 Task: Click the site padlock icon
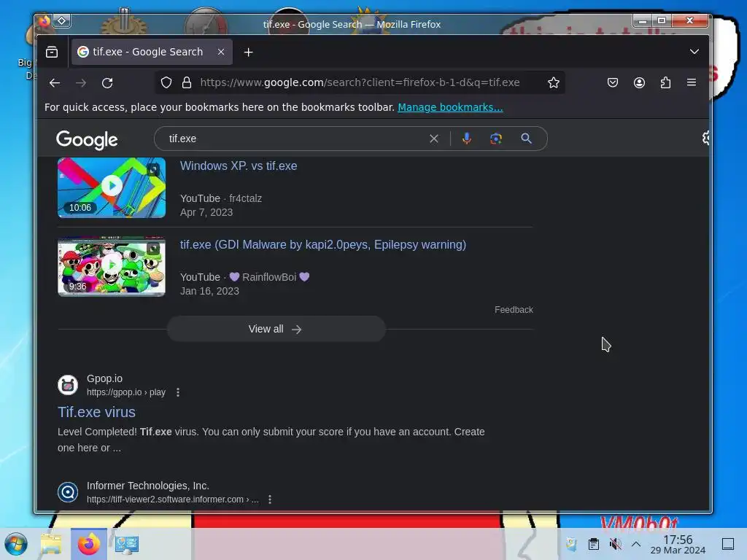click(187, 82)
